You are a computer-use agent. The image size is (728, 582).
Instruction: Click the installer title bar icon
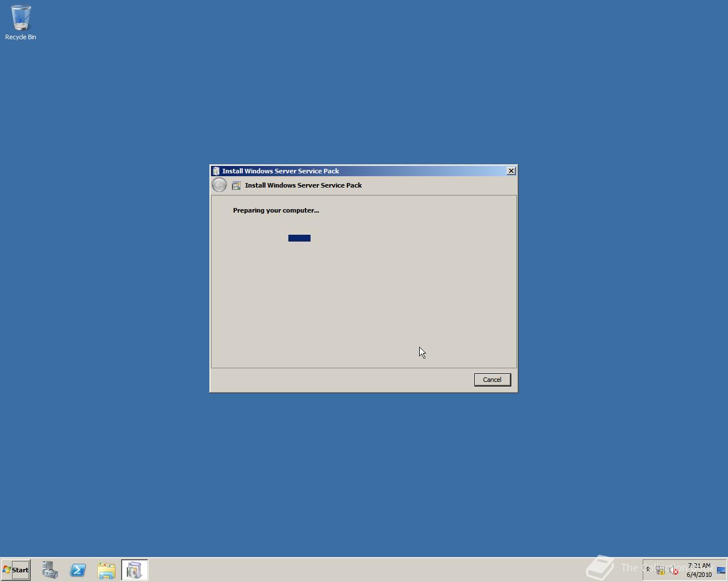click(216, 171)
